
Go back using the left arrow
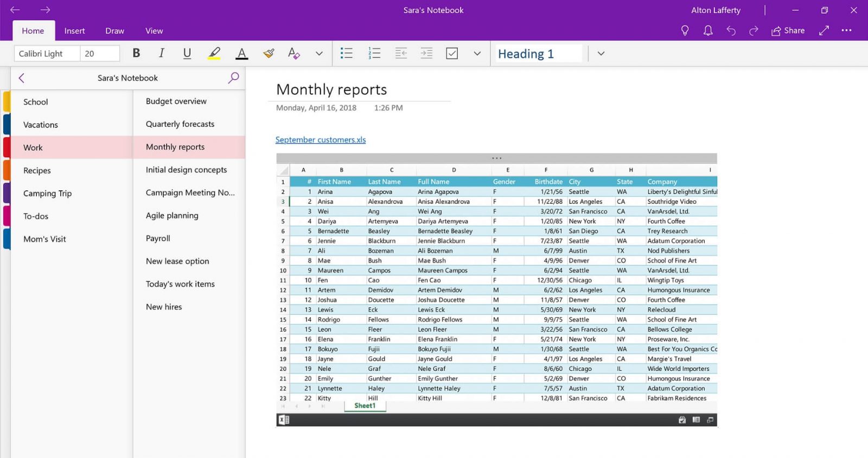click(x=15, y=10)
